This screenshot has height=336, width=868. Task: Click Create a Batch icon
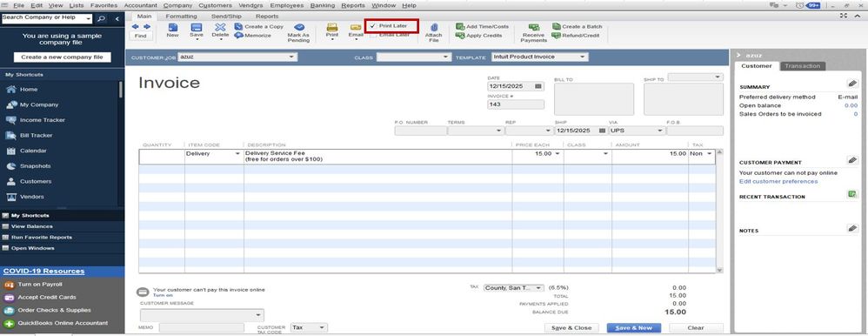click(557, 26)
